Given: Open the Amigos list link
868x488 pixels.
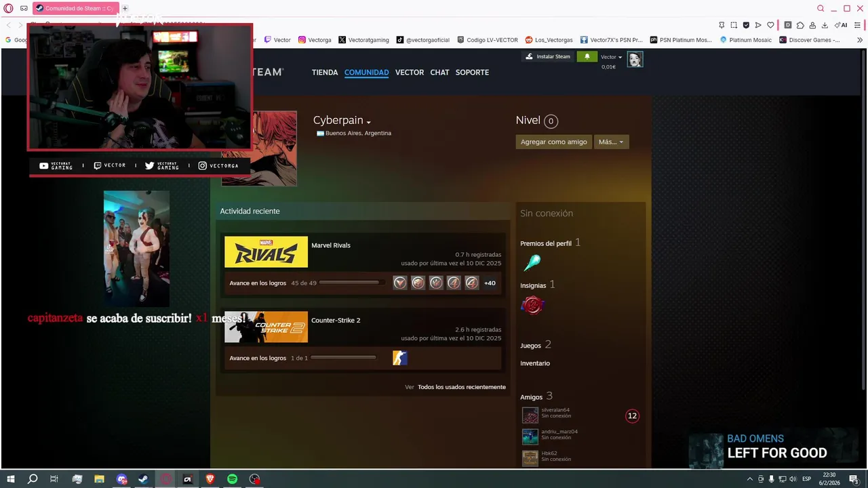Looking at the screenshot, I should (532, 397).
